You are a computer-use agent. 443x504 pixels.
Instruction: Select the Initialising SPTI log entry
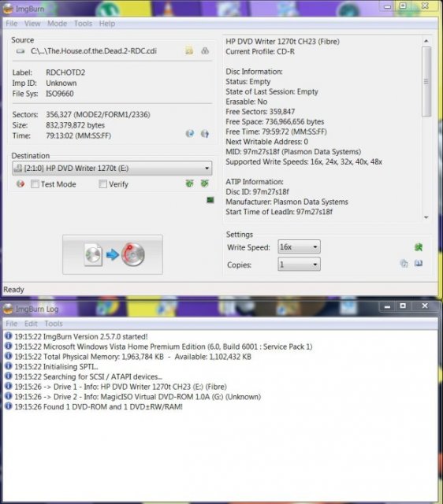pos(56,366)
